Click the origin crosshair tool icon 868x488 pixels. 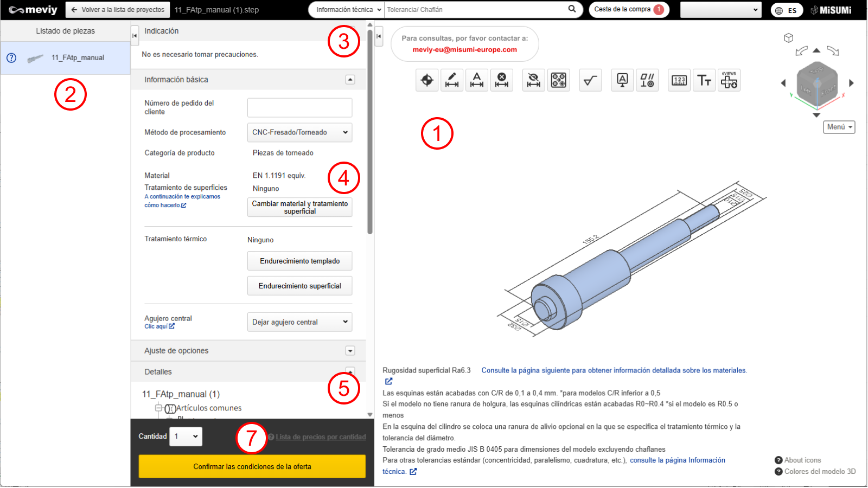pyautogui.click(x=427, y=81)
